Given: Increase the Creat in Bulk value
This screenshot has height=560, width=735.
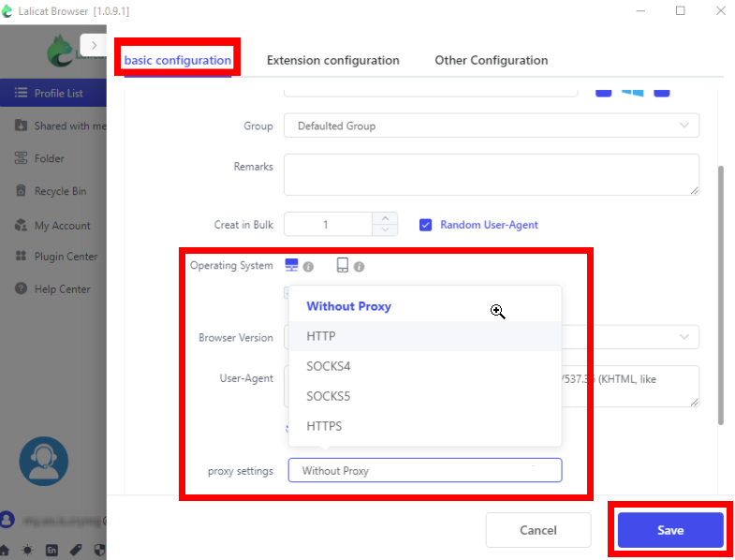Looking at the screenshot, I should (385, 218).
